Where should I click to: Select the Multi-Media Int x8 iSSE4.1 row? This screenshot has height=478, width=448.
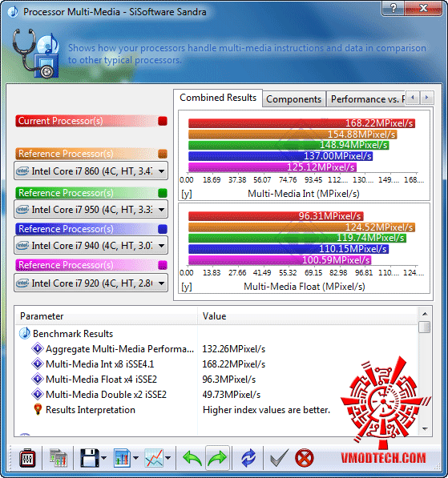click(x=216, y=364)
